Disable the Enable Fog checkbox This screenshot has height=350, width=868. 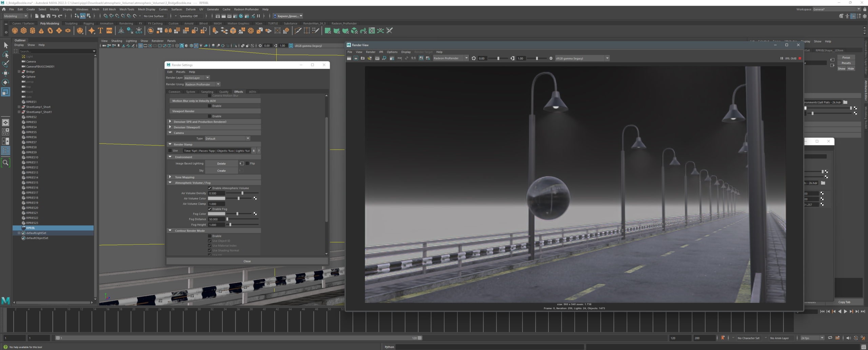[210, 209]
